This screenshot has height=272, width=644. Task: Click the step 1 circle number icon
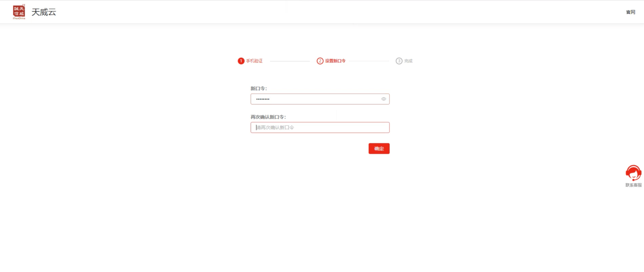[x=241, y=61]
